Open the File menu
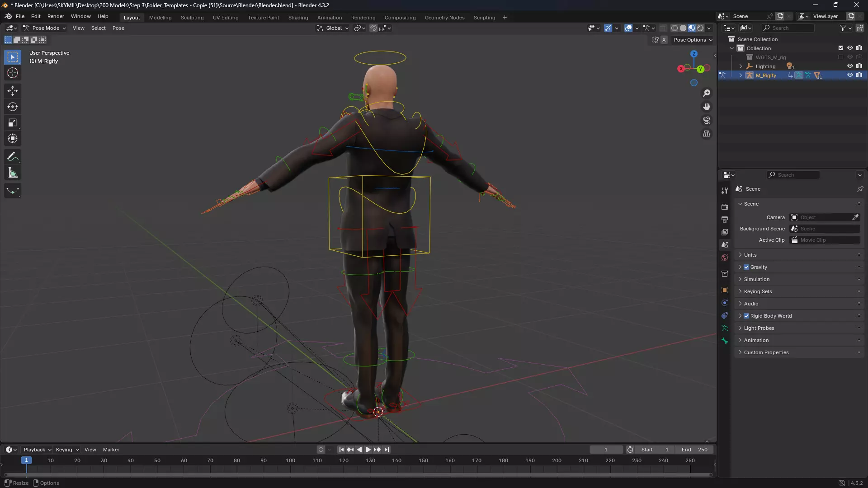The image size is (868, 488). [x=20, y=16]
